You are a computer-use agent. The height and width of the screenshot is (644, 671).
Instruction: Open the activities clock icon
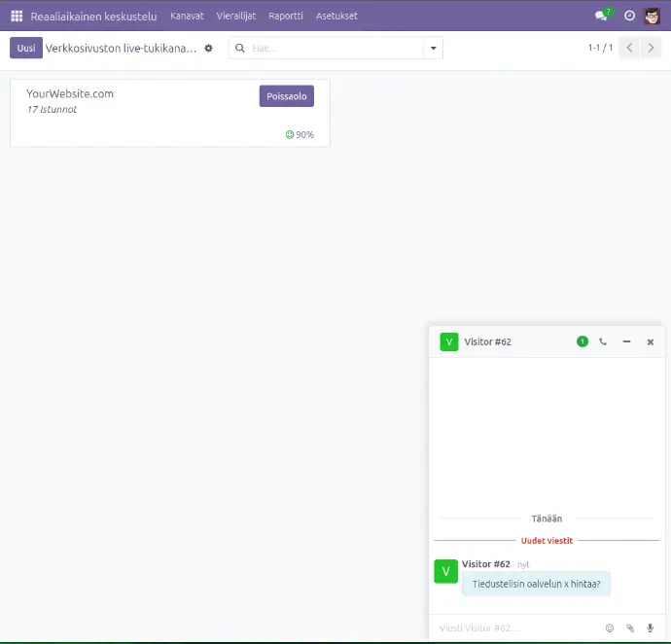click(629, 16)
